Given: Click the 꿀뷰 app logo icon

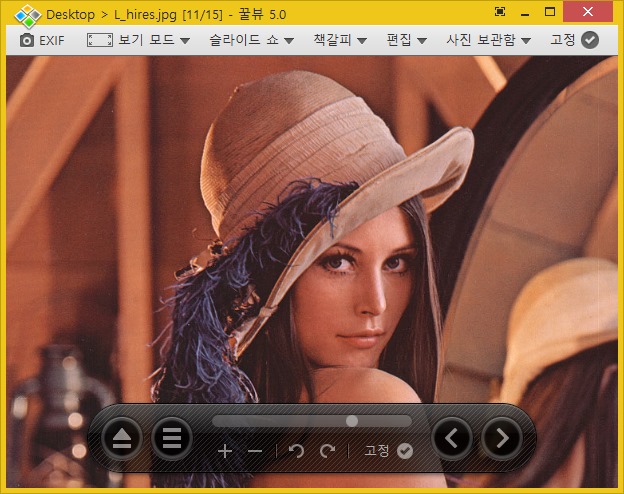Looking at the screenshot, I should [27, 16].
